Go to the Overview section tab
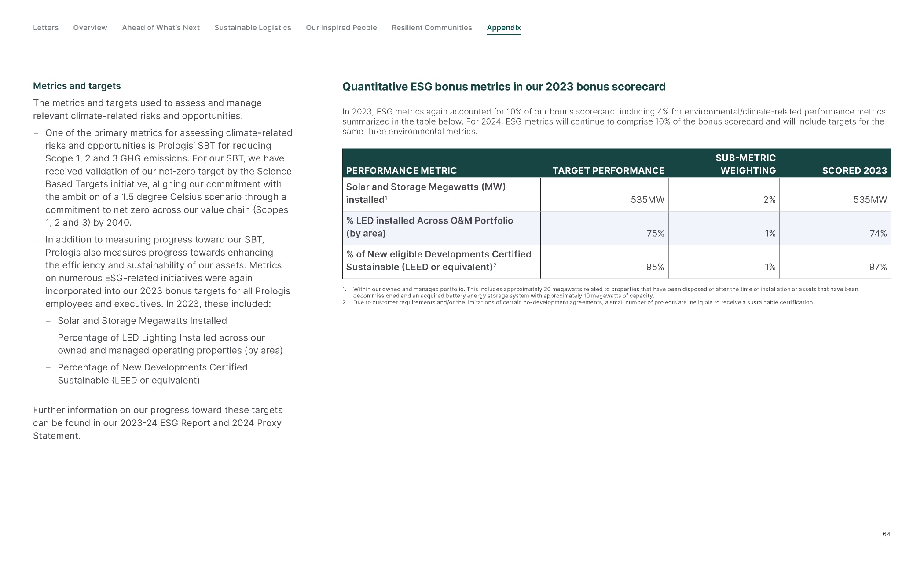The width and height of the screenshot is (924, 561). [90, 28]
